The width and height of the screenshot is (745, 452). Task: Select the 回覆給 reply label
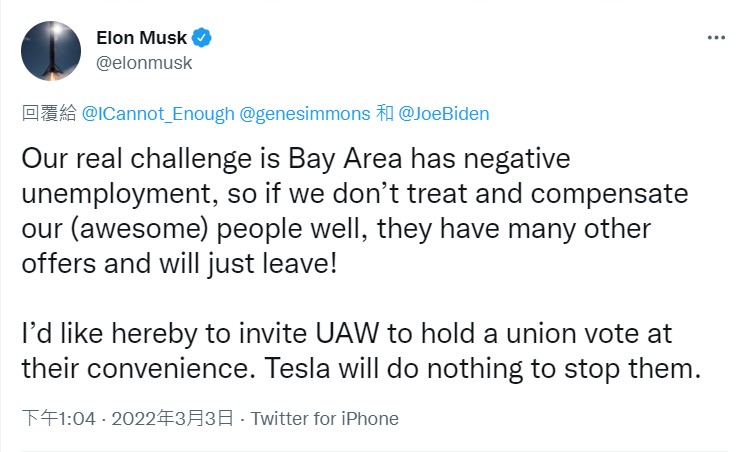(x=49, y=114)
